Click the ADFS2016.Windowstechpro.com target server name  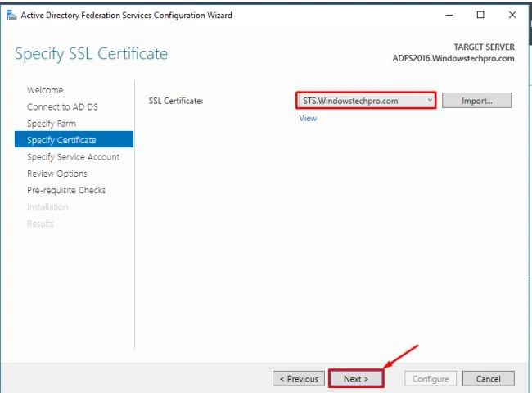(453, 58)
